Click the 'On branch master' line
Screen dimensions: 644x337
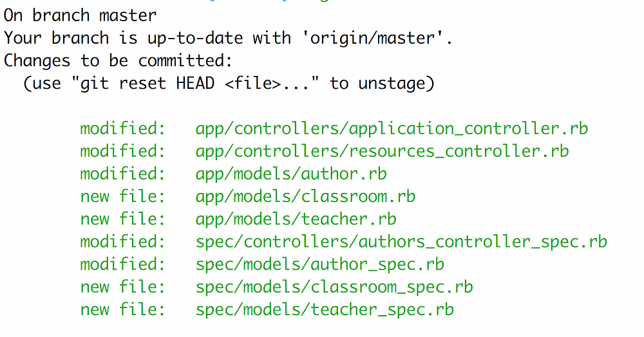coord(80,15)
